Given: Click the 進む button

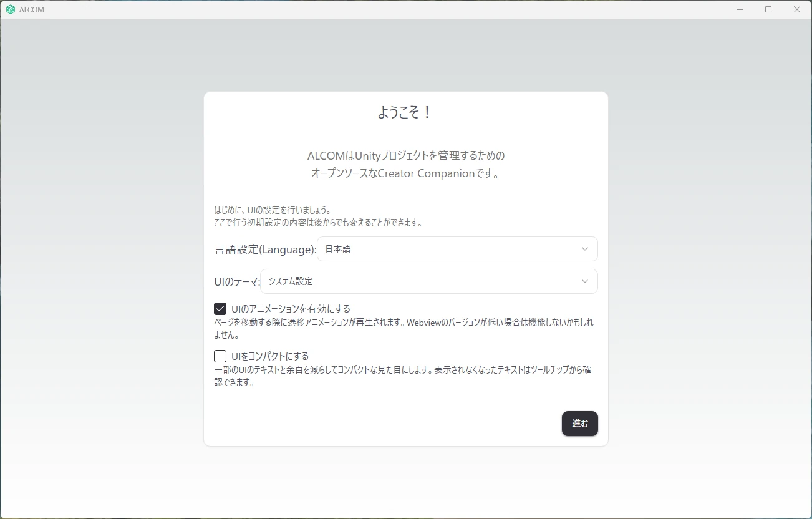Looking at the screenshot, I should 580,424.
